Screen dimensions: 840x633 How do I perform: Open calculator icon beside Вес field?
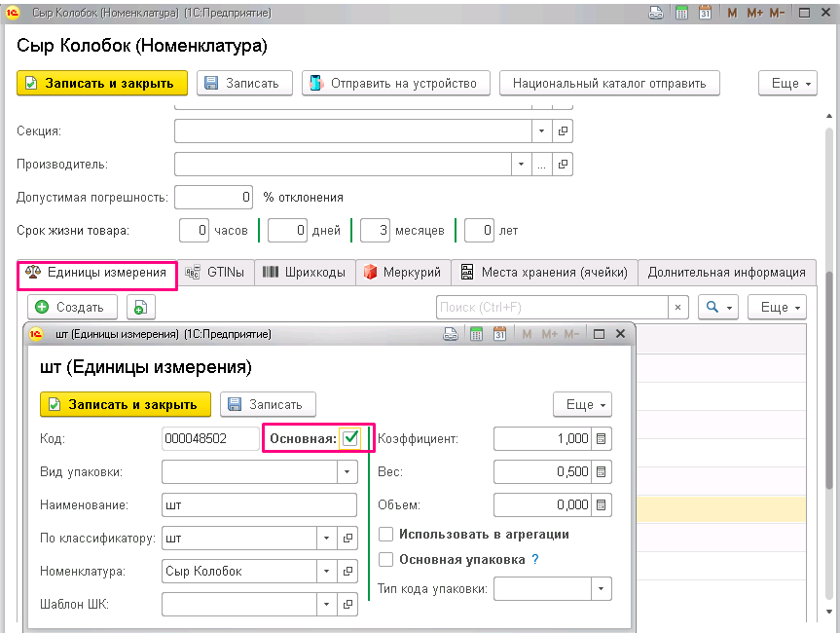coord(602,471)
